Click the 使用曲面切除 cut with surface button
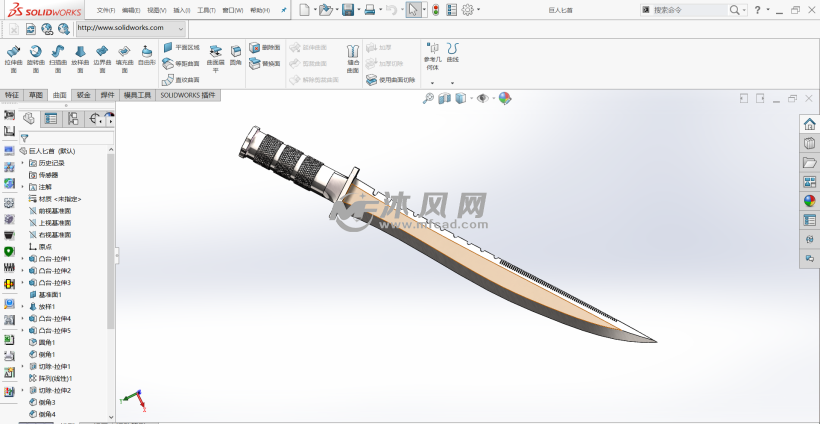820x424 pixels. (391, 79)
